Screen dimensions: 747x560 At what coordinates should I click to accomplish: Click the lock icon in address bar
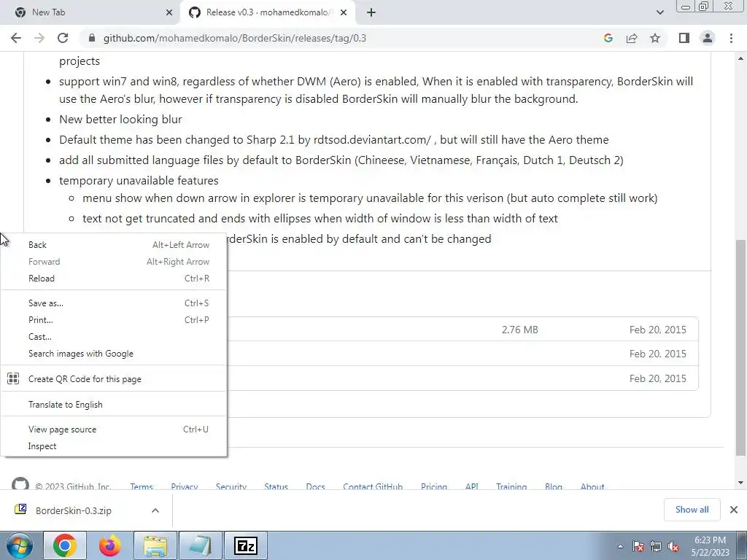92,38
